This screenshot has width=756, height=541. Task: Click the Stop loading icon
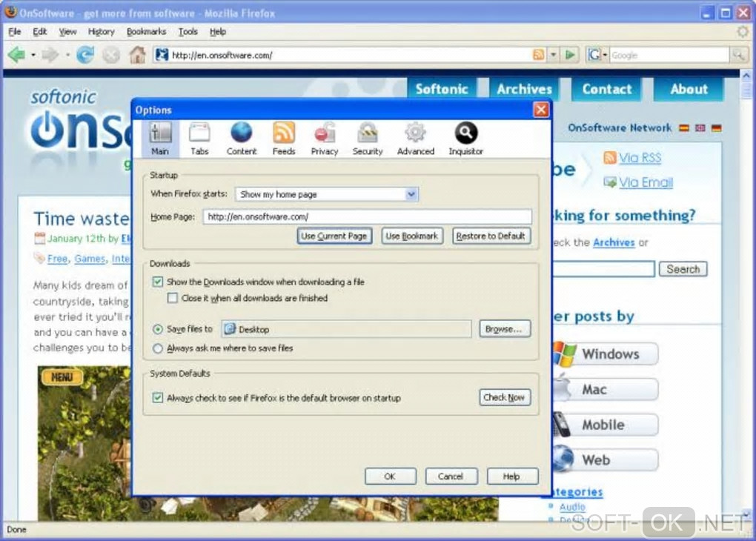tap(111, 56)
